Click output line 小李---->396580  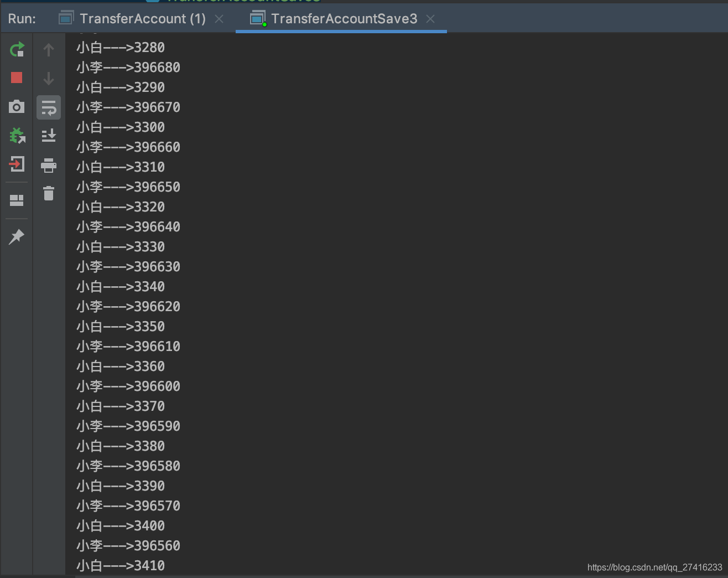[128, 466]
